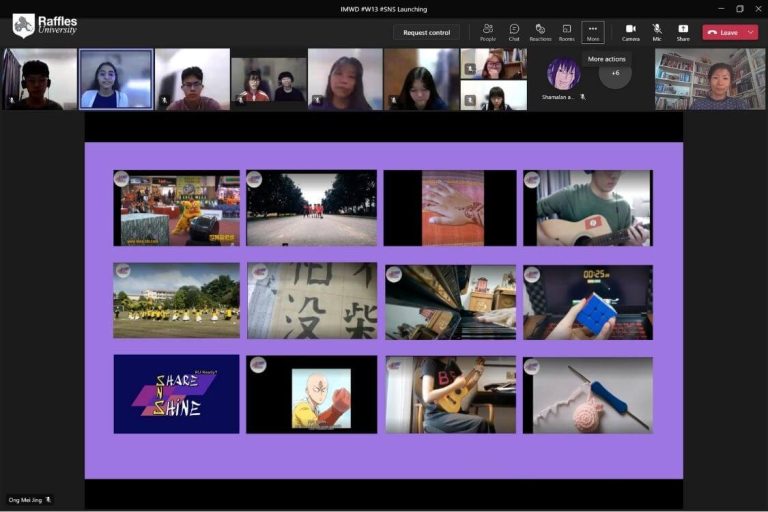Select the Share N Shine thumbnail
Viewport: 768px width, 512px height.
click(176, 394)
